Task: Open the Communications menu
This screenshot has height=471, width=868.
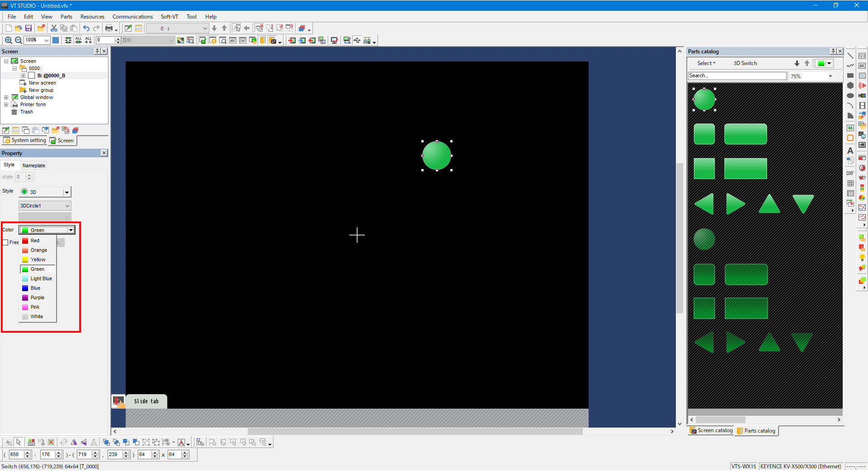Action: point(132,17)
